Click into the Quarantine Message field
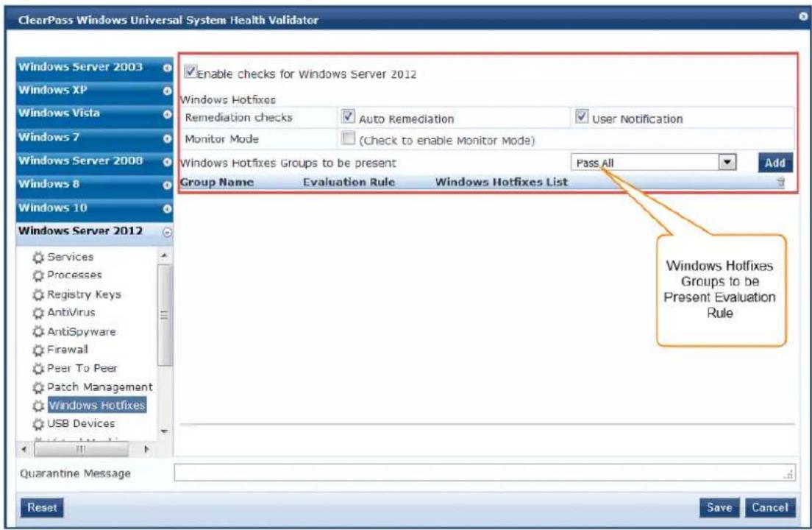This screenshot has width=812, height=530. (484, 473)
